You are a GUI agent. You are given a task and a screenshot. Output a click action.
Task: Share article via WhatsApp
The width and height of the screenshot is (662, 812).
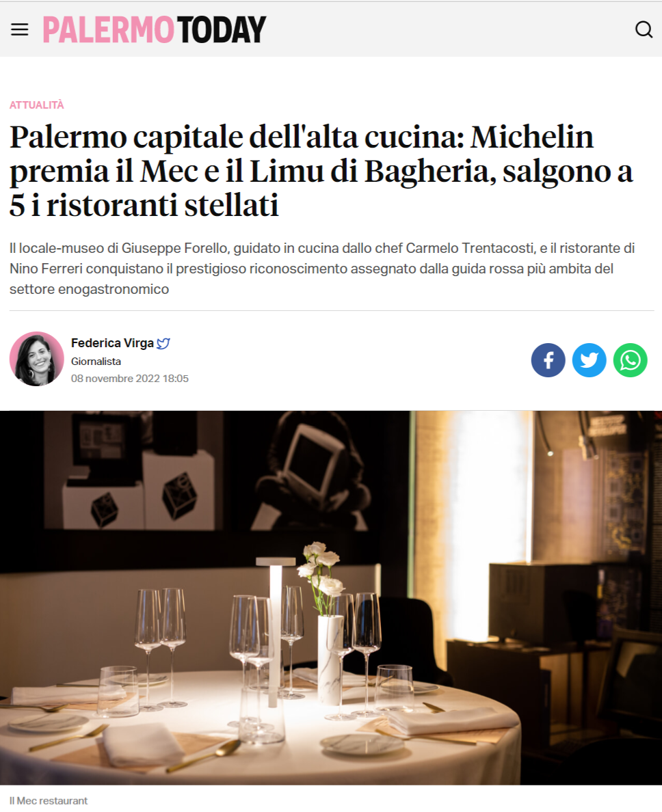631,360
